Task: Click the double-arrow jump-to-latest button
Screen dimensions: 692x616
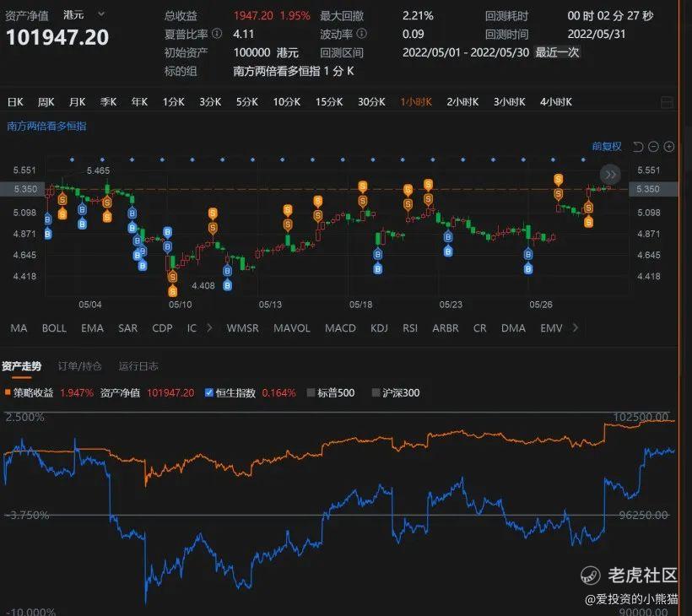Action: [x=610, y=175]
